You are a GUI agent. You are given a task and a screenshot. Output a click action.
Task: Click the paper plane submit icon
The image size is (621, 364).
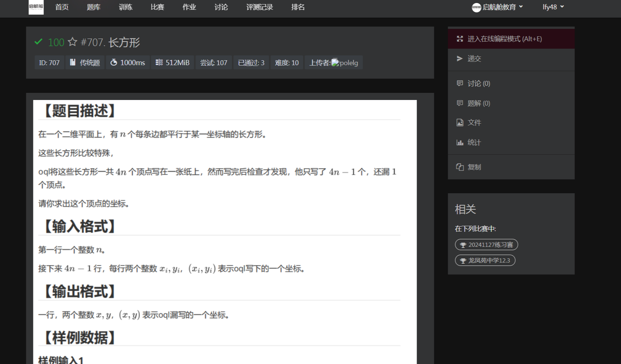(x=460, y=58)
